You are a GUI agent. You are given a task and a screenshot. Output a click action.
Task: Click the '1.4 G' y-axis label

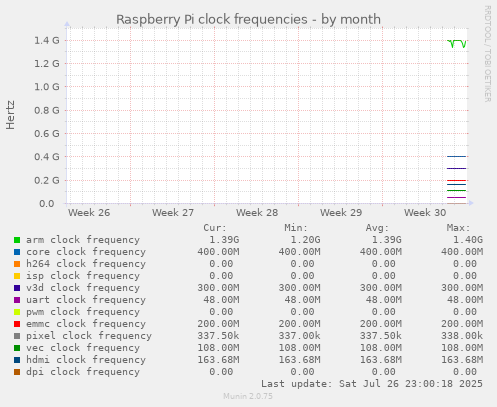(47, 41)
